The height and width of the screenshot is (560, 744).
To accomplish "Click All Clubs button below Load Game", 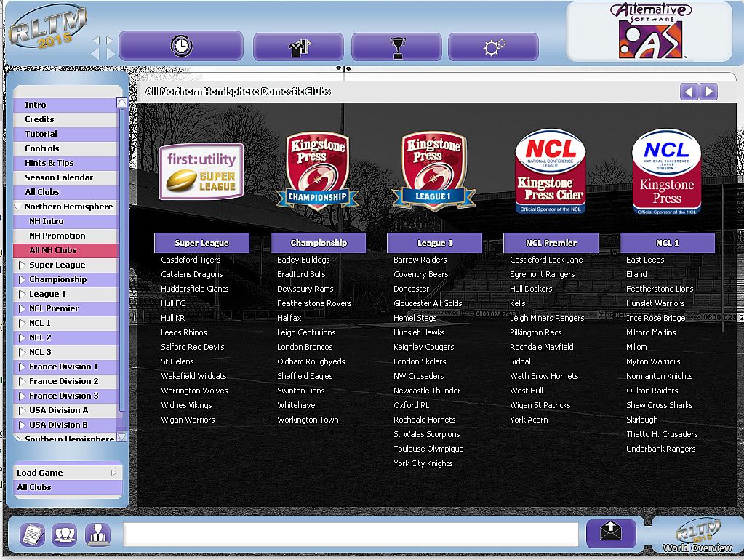I will tap(68, 487).
